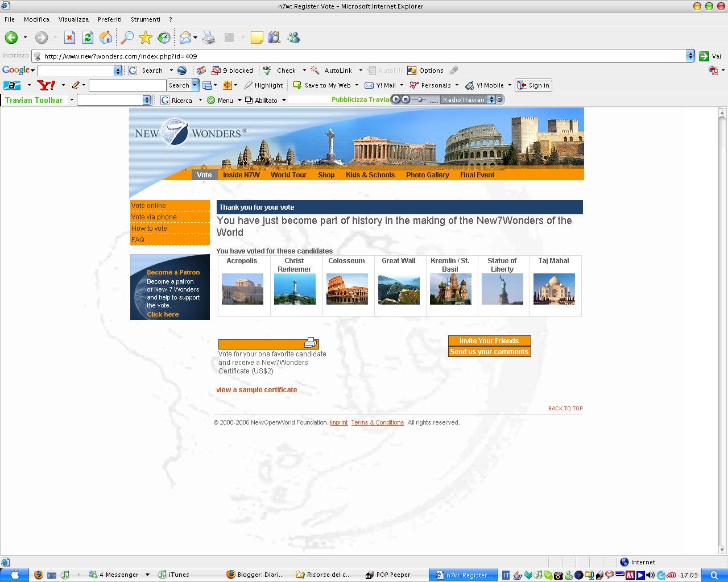Click the spell Check button
This screenshot has height=582, width=728.
point(279,70)
